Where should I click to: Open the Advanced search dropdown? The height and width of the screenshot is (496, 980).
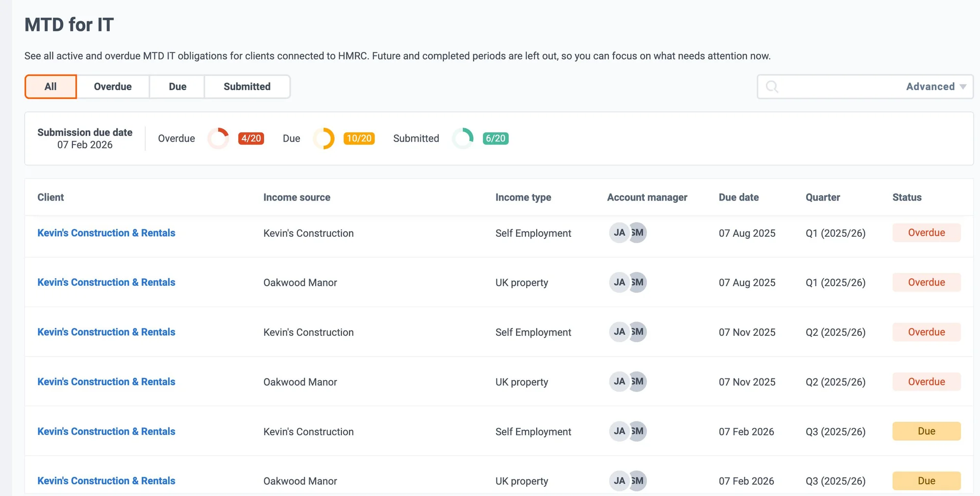[935, 87]
